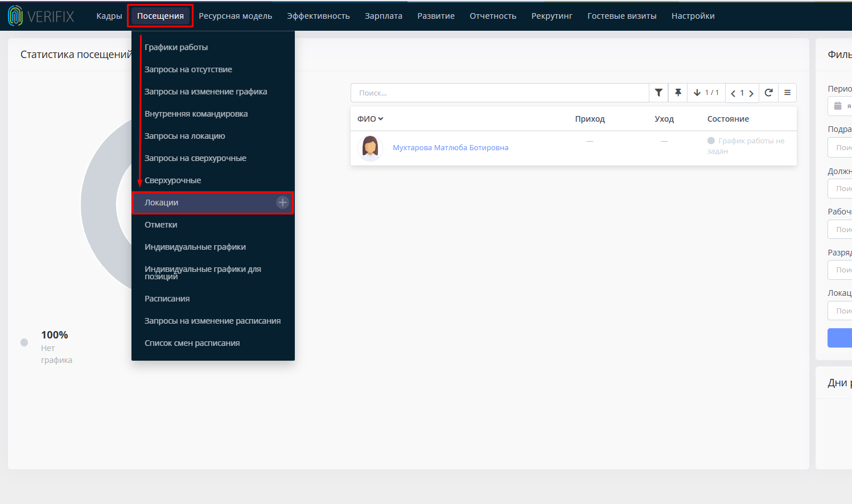Select Индивидуальные графики для позиций
This screenshot has height=504, width=852.
213,273
